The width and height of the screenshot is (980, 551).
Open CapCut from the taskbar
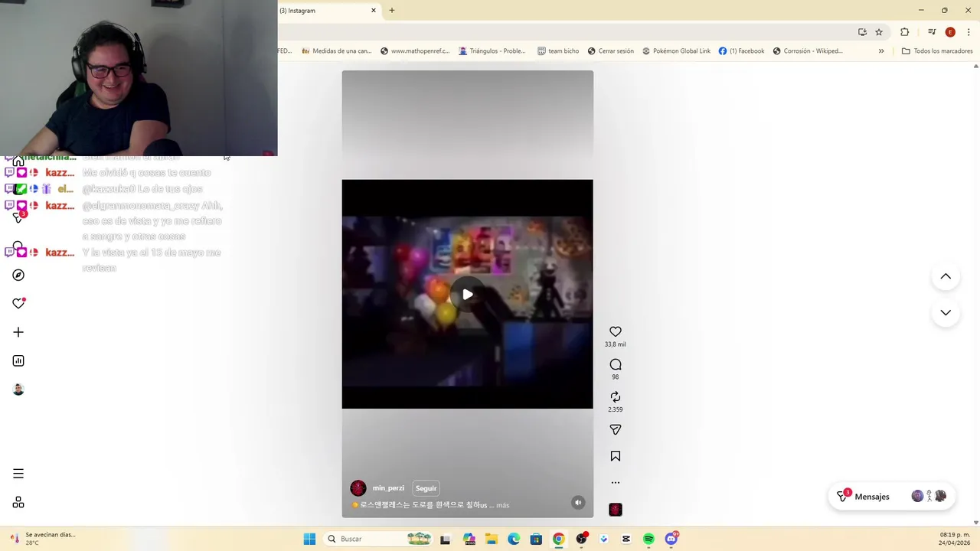click(626, 539)
